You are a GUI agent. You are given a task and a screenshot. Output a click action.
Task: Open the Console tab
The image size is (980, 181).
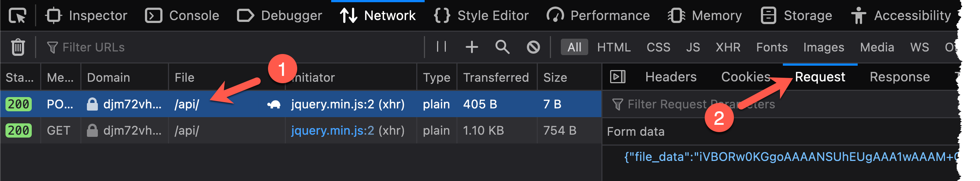click(182, 16)
